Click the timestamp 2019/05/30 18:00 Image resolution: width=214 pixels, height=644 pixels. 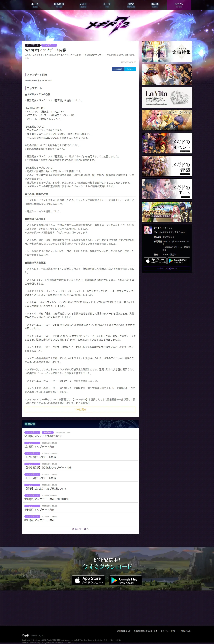click(128, 62)
